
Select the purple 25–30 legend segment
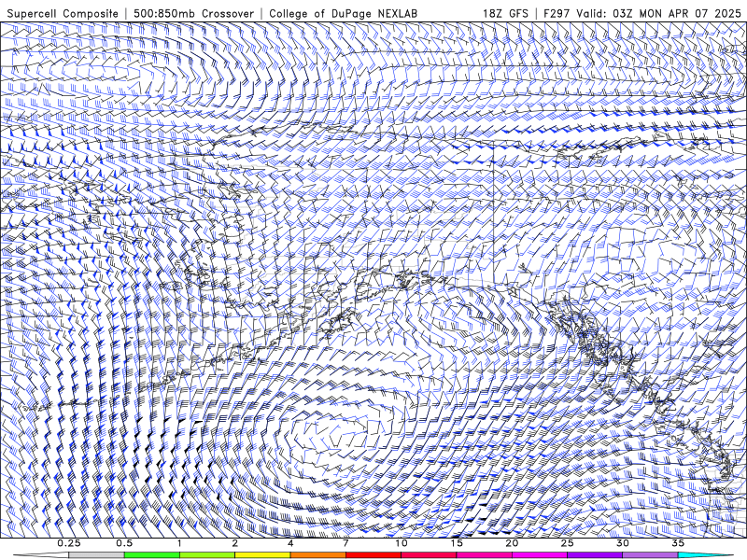click(595, 555)
